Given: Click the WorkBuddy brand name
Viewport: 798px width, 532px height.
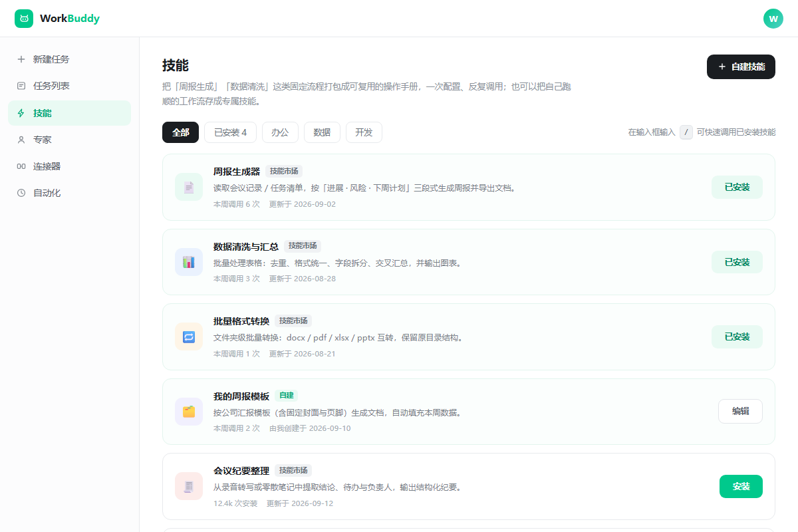Looking at the screenshot, I should coord(70,19).
